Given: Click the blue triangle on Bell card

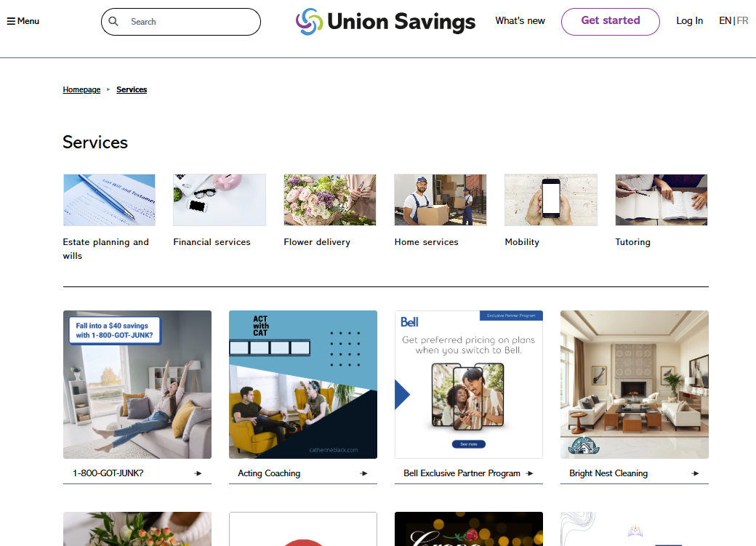Looking at the screenshot, I should 402,395.
